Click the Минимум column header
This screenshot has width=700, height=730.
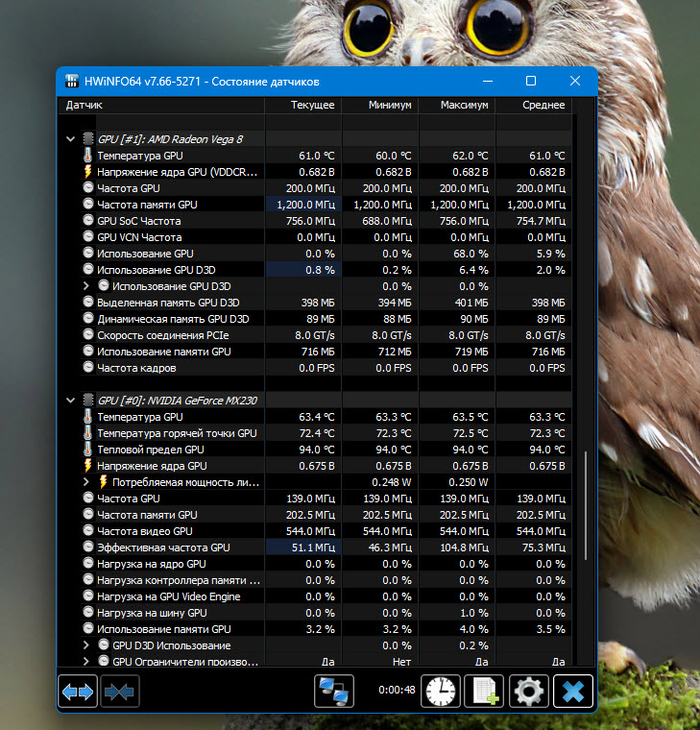(380, 105)
